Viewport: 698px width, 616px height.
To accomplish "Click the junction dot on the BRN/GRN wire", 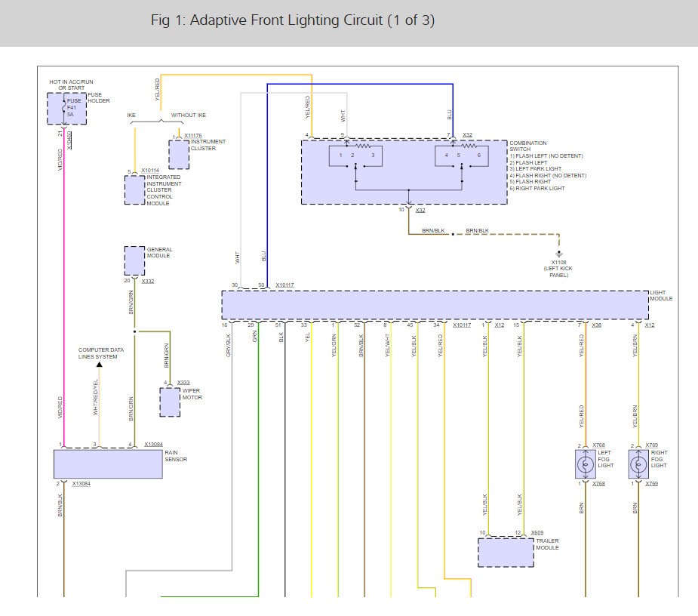I will [134, 331].
